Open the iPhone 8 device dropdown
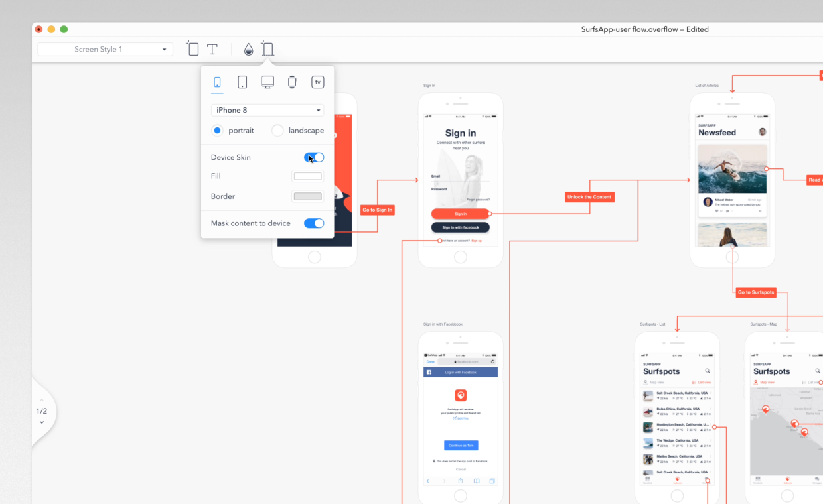This screenshot has width=823, height=504. pos(267,110)
